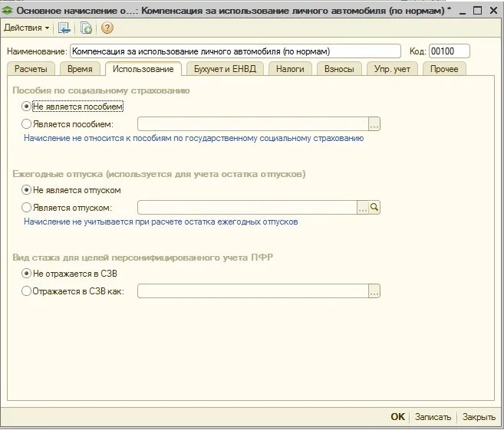Click the magnifier icon in Является отпуском field
504x430 pixels.
(x=374, y=208)
